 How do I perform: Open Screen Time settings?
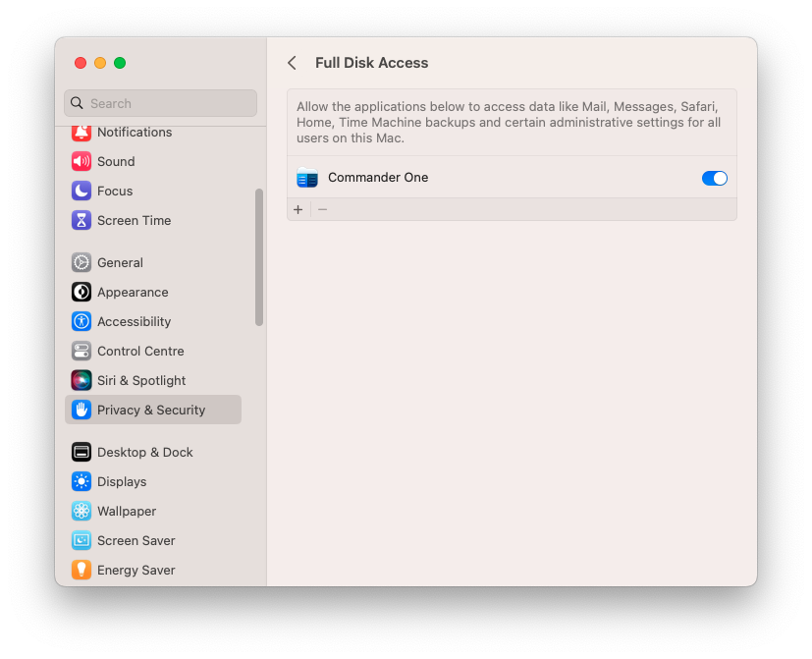tap(81, 220)
